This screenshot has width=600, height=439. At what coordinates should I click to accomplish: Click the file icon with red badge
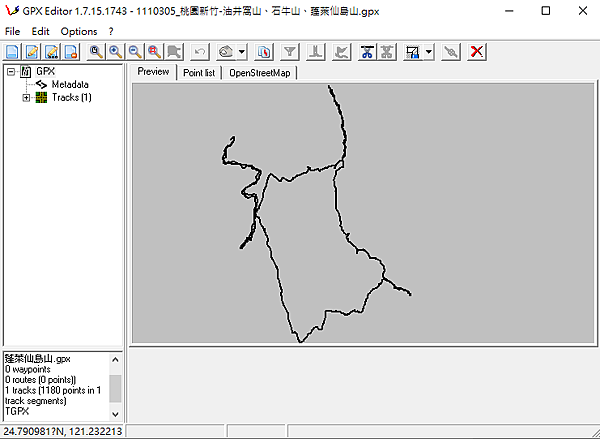(x=71, y=52)
